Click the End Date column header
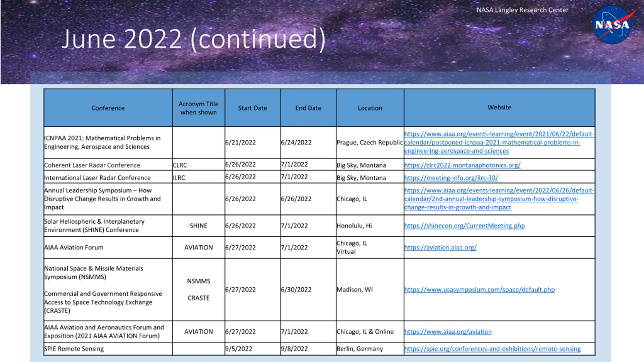This screenshot has width=644, height=362. tap(308, 108)
